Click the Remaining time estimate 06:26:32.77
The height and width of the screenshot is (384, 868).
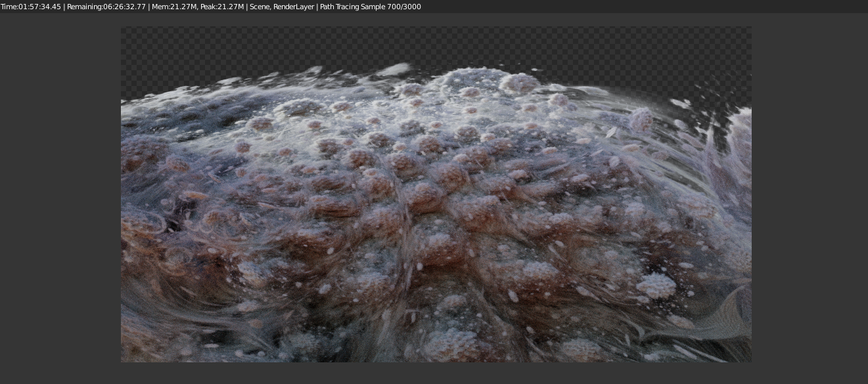point(106,7)
